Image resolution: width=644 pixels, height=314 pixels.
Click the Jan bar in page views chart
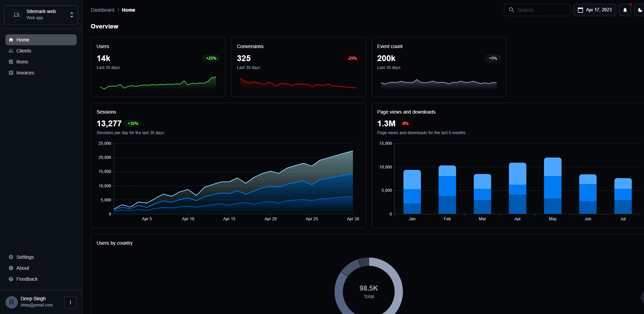(x=412, y=192)
